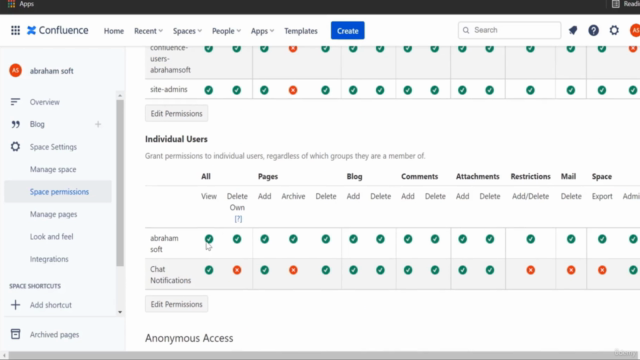Click abraham soft View permission checkmark
The height and width of the screenshot is (360, 640).
click(x=209, y=239)
